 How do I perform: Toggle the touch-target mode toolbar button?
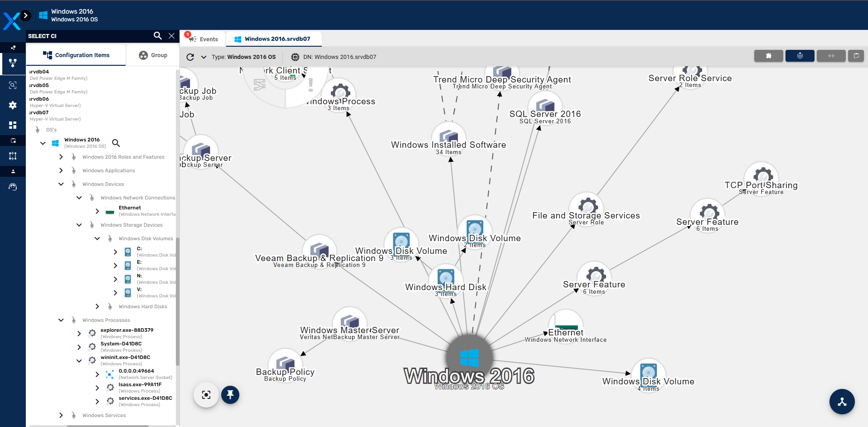[x=800, y=56]
